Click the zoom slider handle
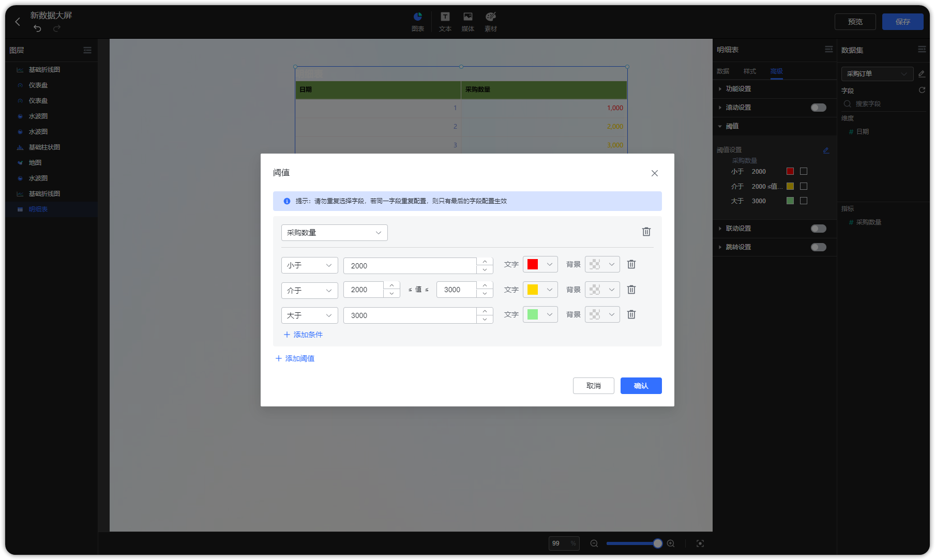 (658, 543)
